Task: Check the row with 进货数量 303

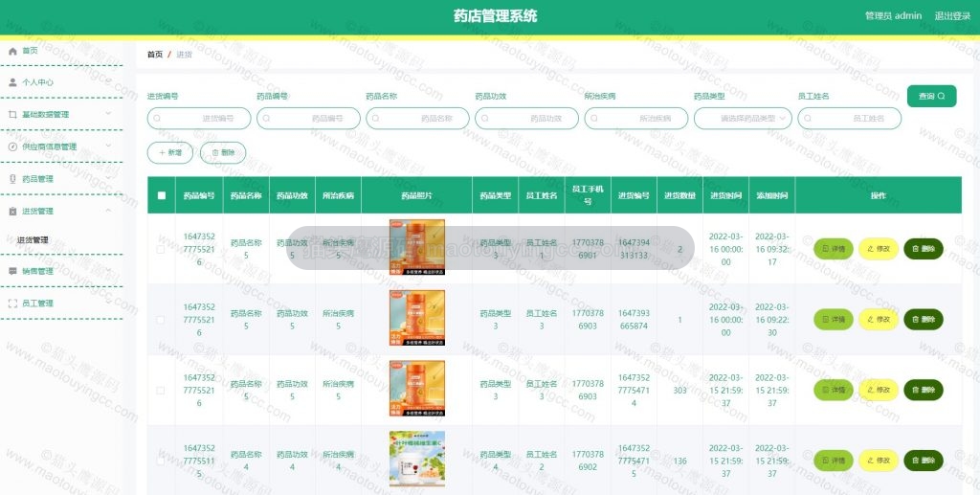Action: (161, 390)
